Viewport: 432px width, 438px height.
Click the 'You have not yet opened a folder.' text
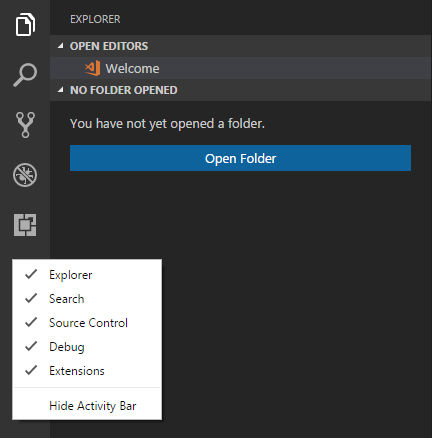pyautogui.click(x=167, y=124)
